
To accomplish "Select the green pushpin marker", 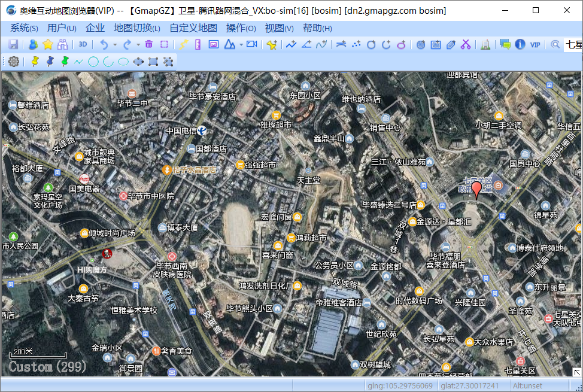I will tap(65, 62).
